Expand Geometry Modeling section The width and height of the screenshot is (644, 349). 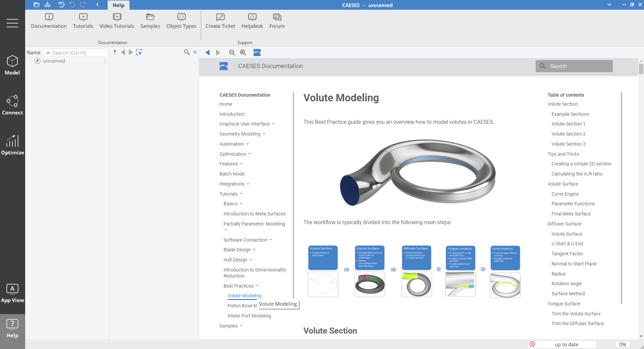(264, 134)
